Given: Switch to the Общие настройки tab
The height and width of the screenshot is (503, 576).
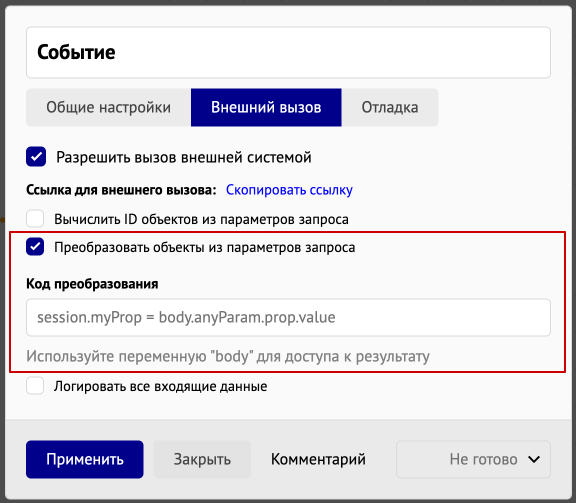Looking at the screenshot, I should 108,107.
